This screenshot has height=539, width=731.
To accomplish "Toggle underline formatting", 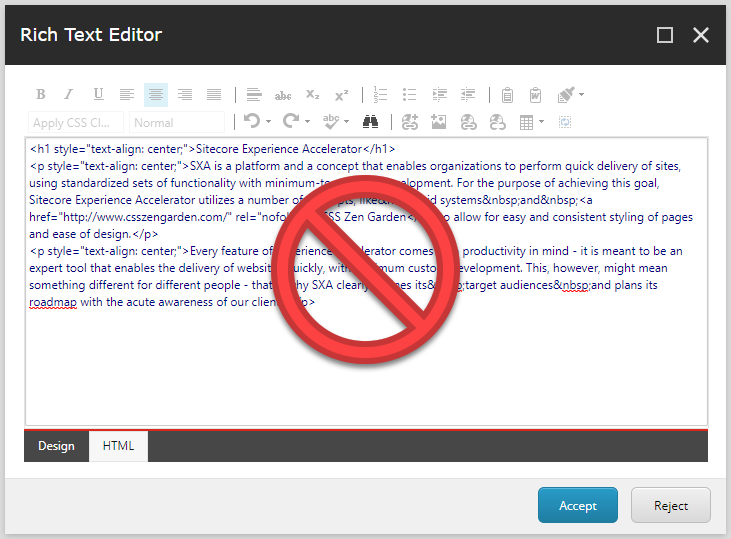I will tap(98, 95).
